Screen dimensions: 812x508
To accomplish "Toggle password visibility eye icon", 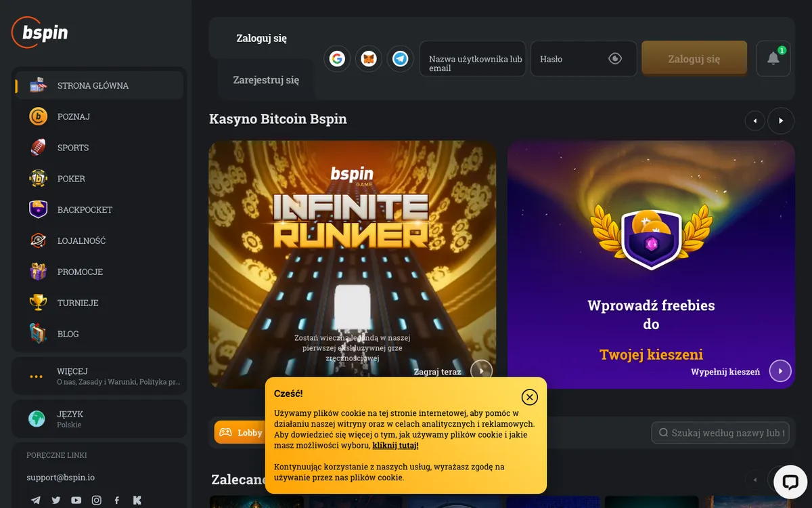I will (x=615, y=59).
